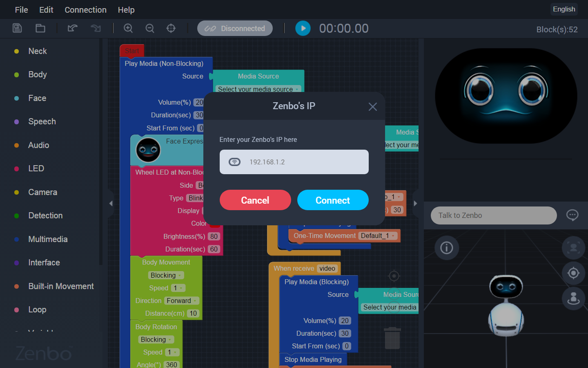
Task: Click the person view icon in simulator
Action: coord(574,298)
